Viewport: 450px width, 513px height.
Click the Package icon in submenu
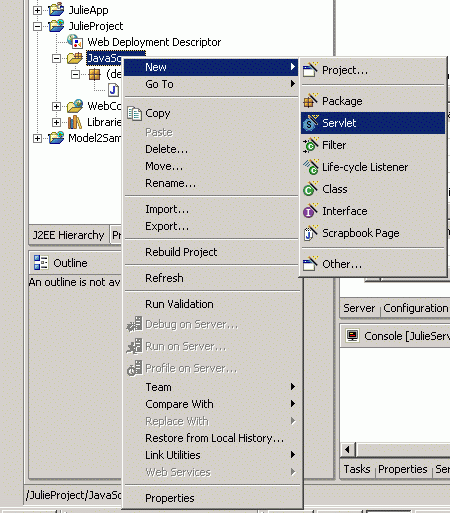click(310, 101)
